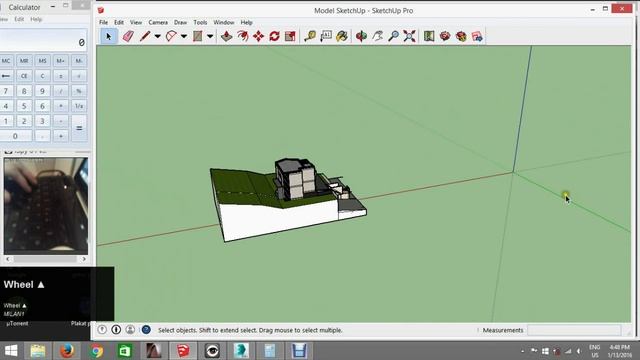The height and width of the screenshot is (360, 640).
Task: Click the Zoom Extents tool
Action: pyautogui.click(x=409, y=36)
